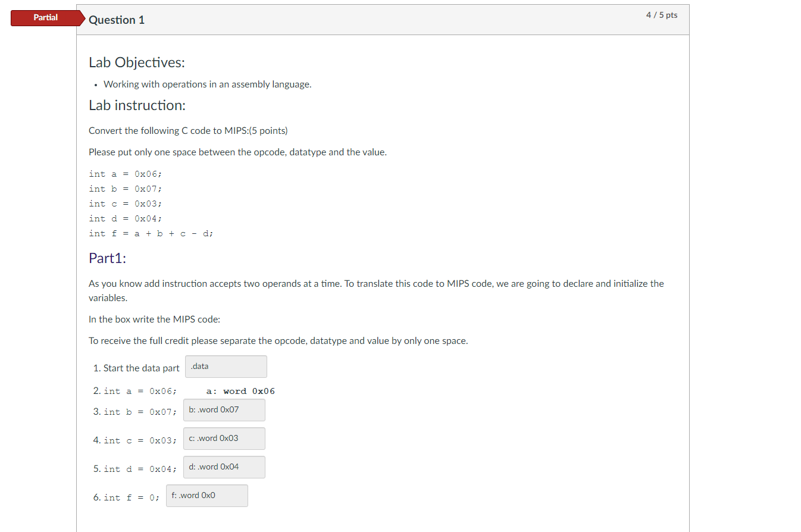The height and width of the screenshot is (532, 801).
Task: Click the 4 / 5 pts score label
Action: click(x=662, y=15)
